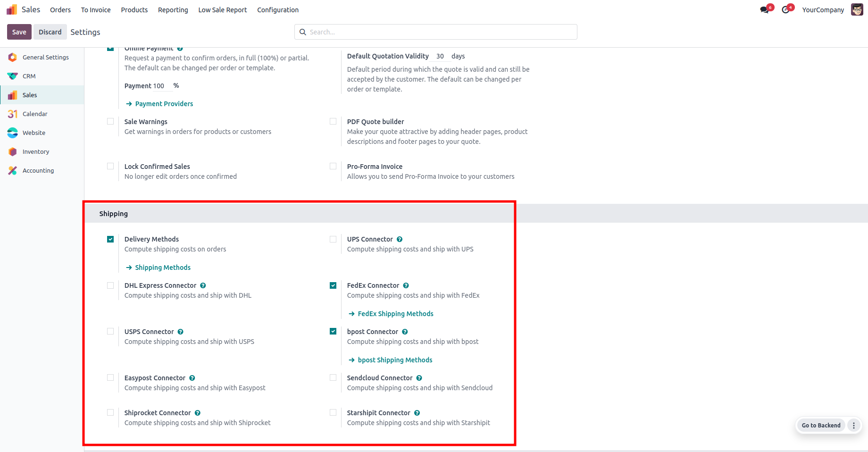Image resolution: width=868 pixels, height=452 pixels.
Task: Click the user avatar picture
Action: point(857,10)
